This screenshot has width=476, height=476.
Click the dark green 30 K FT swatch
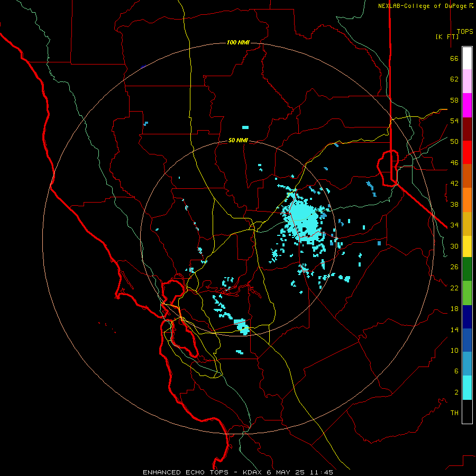(x=467, y=269)
